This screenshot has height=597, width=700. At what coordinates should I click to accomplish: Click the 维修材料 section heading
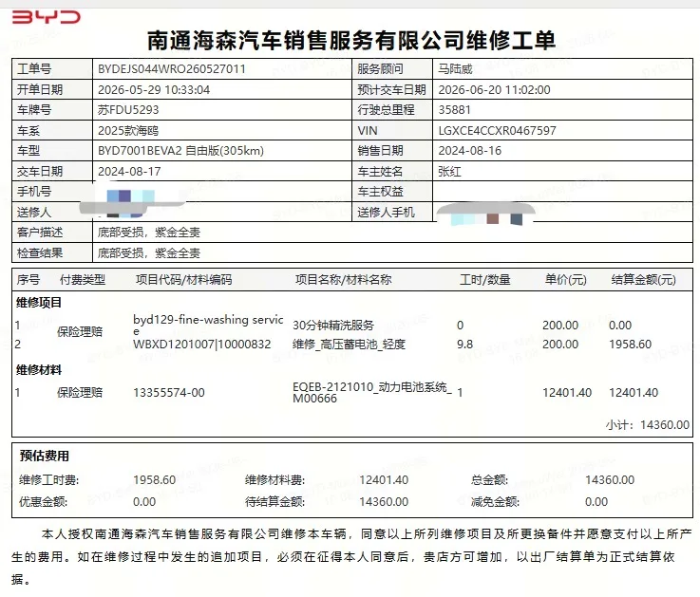tap(38, 370)
